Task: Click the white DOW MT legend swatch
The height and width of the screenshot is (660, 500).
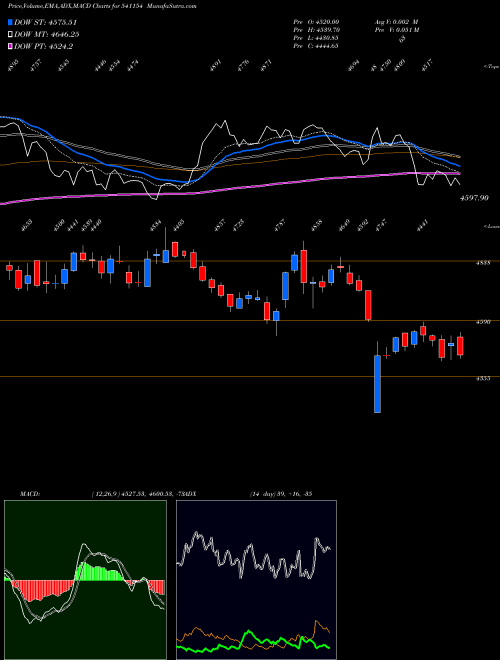Action: (x=10, y=35)
